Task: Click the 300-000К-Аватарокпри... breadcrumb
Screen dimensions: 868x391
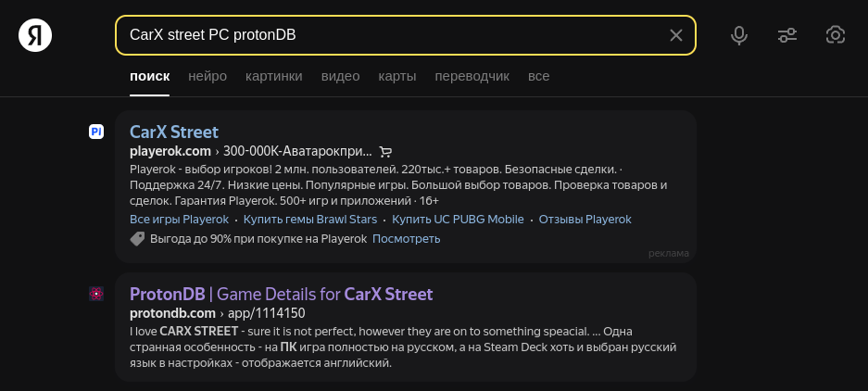Action: [x=297, y=151]
